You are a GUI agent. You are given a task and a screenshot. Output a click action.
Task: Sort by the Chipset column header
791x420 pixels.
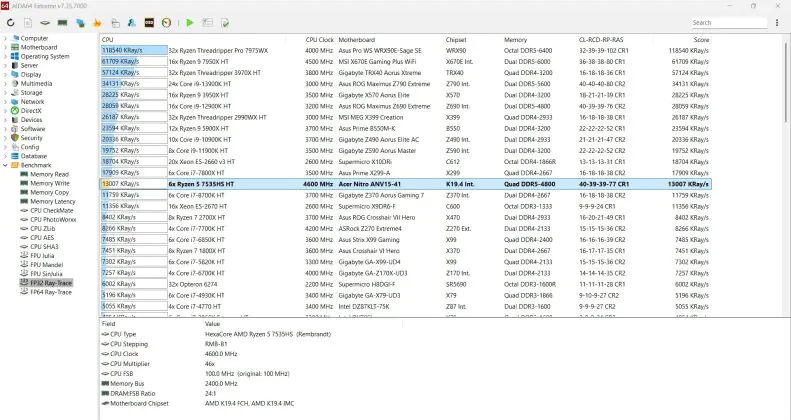pyautogui.click(x=456, y=40)
